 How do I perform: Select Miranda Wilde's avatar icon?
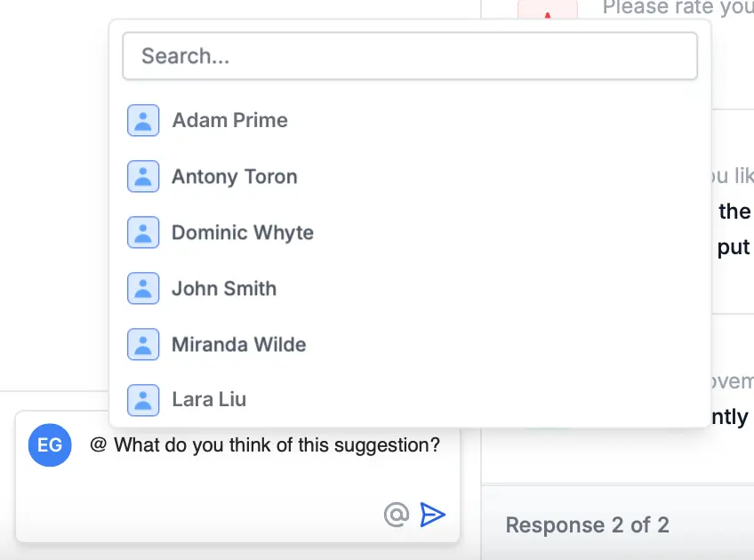coord(143,344)
